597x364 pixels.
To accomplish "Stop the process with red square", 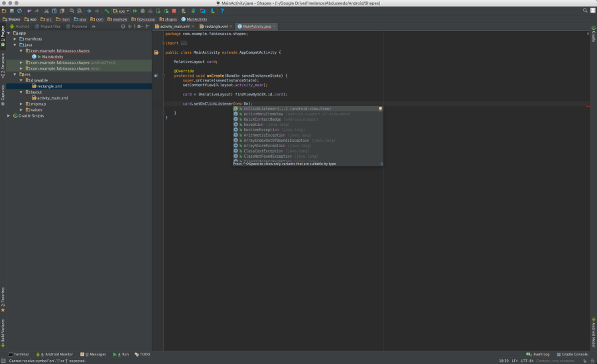I will (174, 11).
